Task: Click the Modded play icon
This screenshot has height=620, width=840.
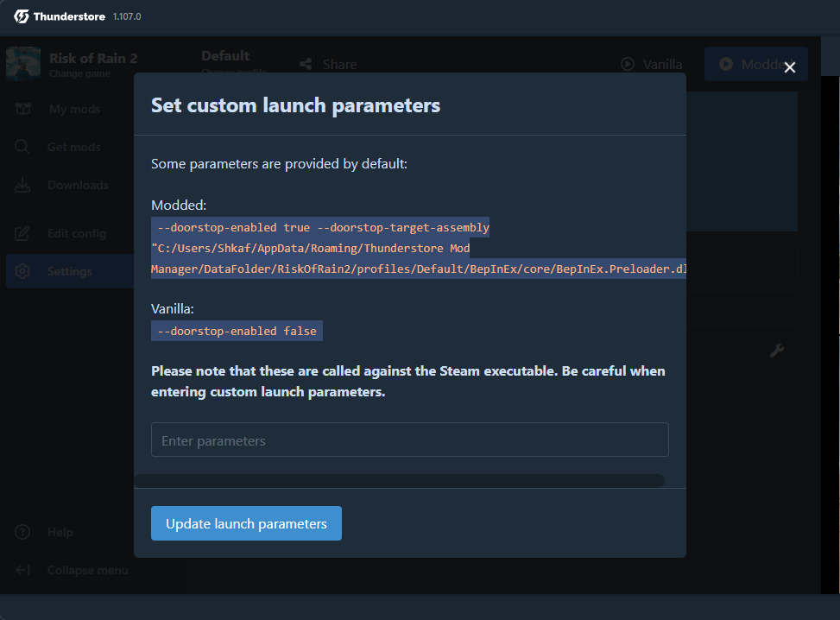Action: point(726,64)
